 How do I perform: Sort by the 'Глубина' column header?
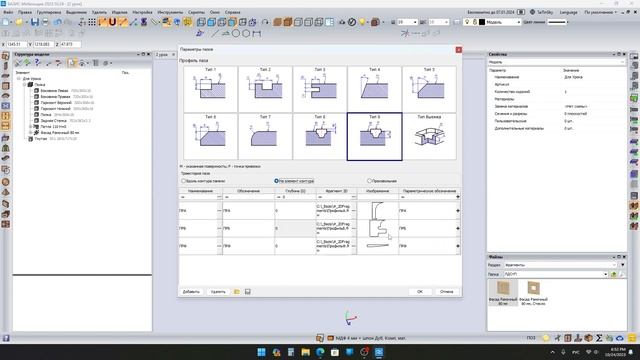click(295, 191)
